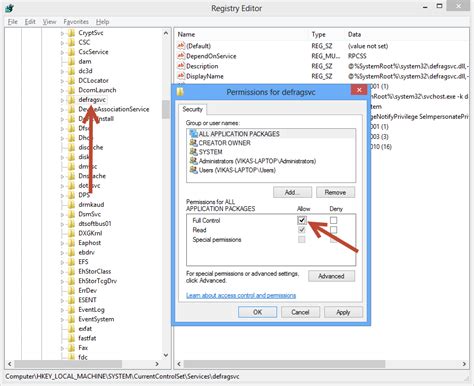Expand the DcomLaunch tree node
This screenshot has width=474, height=386.
pos(62,91)
